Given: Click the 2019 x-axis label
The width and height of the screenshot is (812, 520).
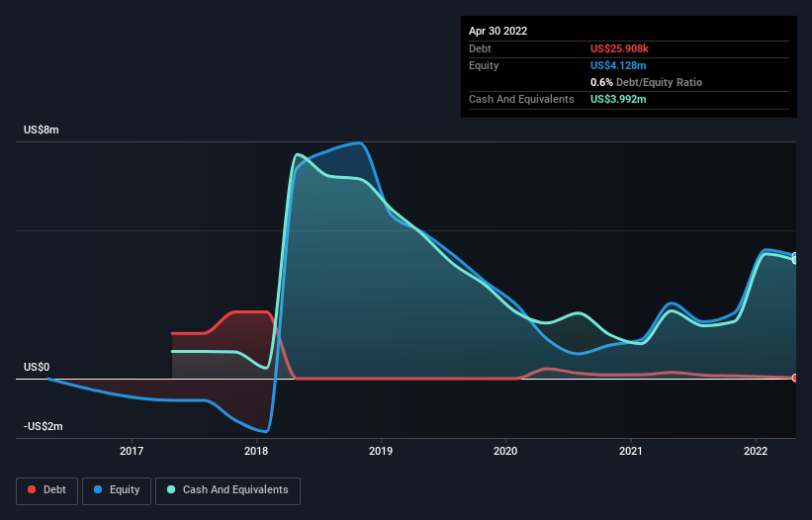Looking at the screenshot, I should [381, 451].
